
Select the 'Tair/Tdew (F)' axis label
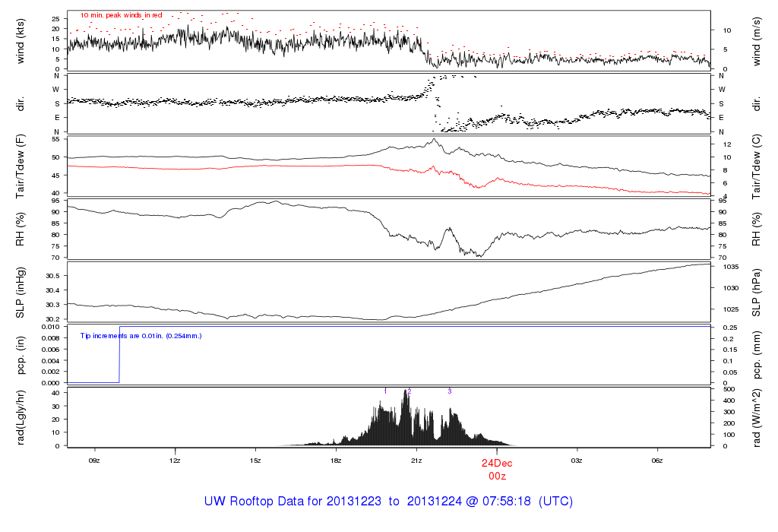pyautogui.click(x=21, y=166)
